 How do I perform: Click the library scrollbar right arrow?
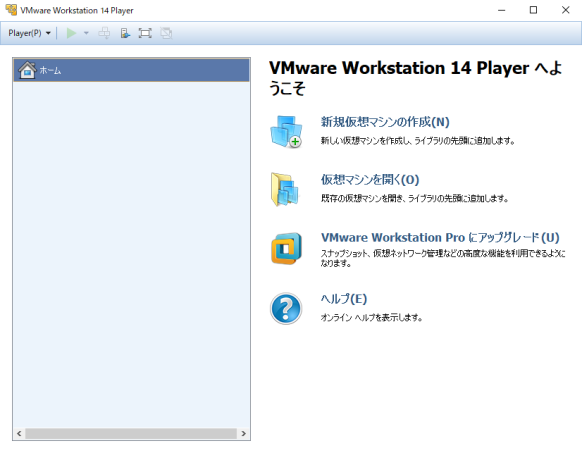pos(243,433)
